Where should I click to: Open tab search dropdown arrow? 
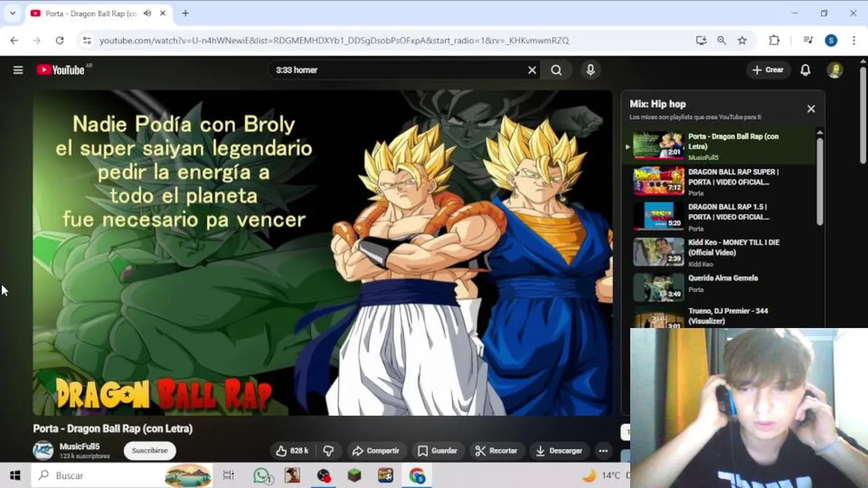pos(12,13)
